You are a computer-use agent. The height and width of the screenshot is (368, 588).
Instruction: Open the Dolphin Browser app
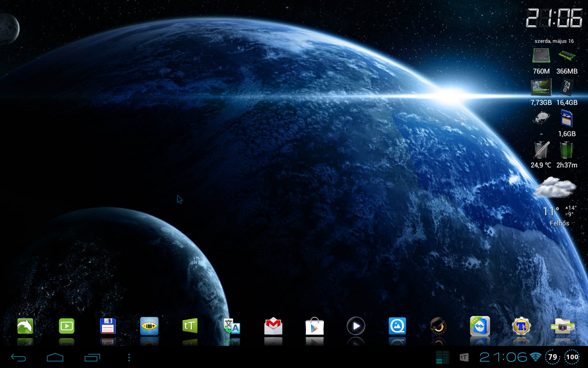[x=25, y=326]
